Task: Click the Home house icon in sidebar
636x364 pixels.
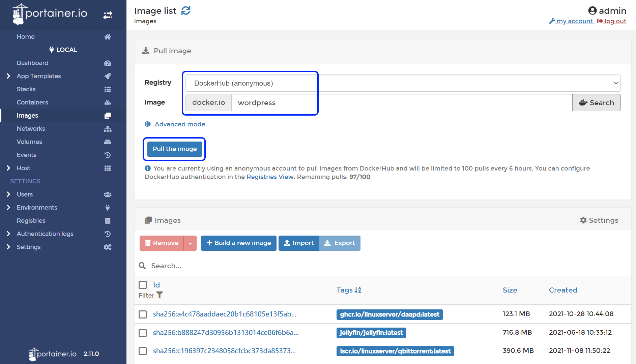Action: tap(108, 37)
